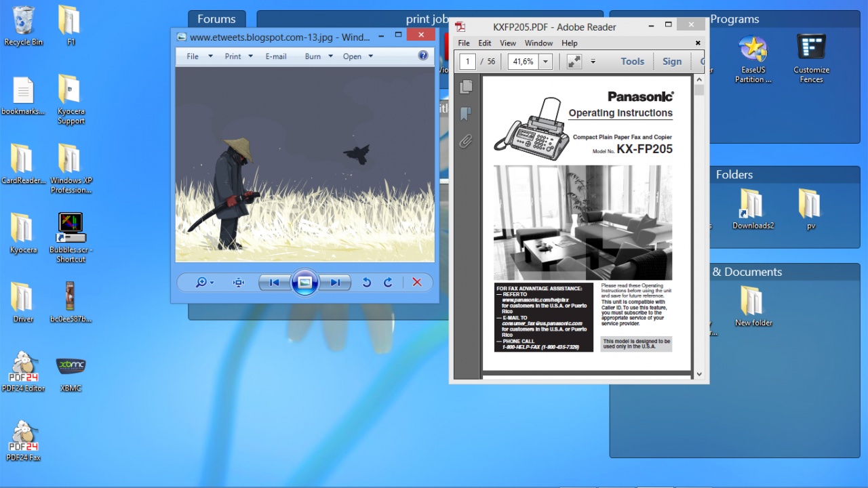Click Actual Size button in Photo Viewer
This screenshot has height=488, width=868.
tap(239, 283)
